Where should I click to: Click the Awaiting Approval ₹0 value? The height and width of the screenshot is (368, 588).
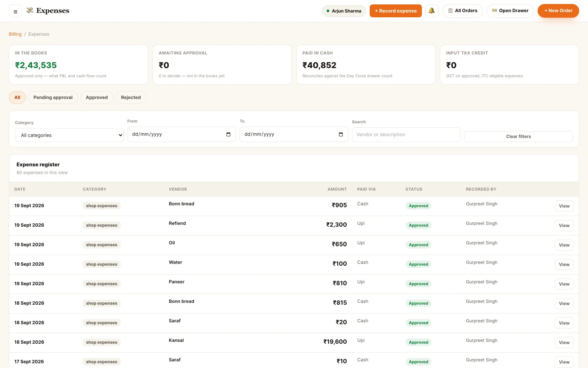click(164, 65)
